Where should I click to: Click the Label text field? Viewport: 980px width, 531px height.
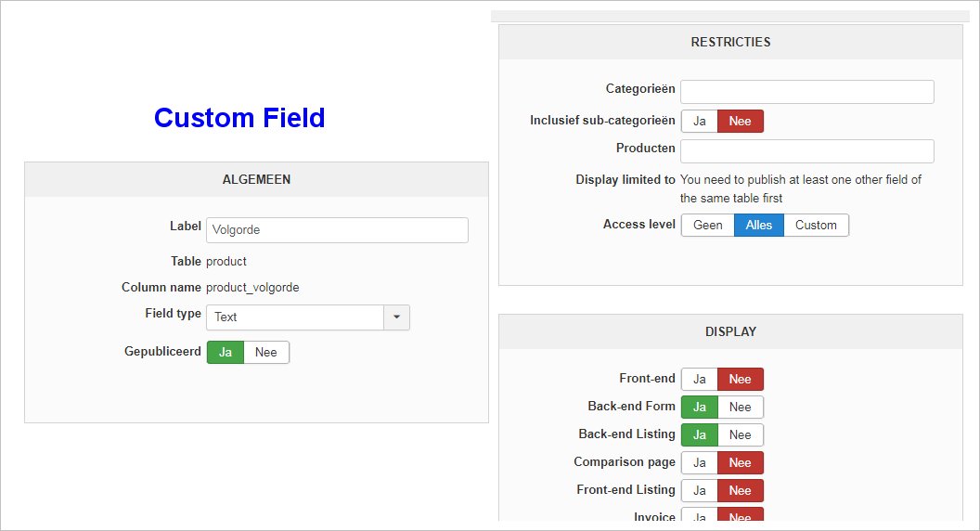(337, 230)
